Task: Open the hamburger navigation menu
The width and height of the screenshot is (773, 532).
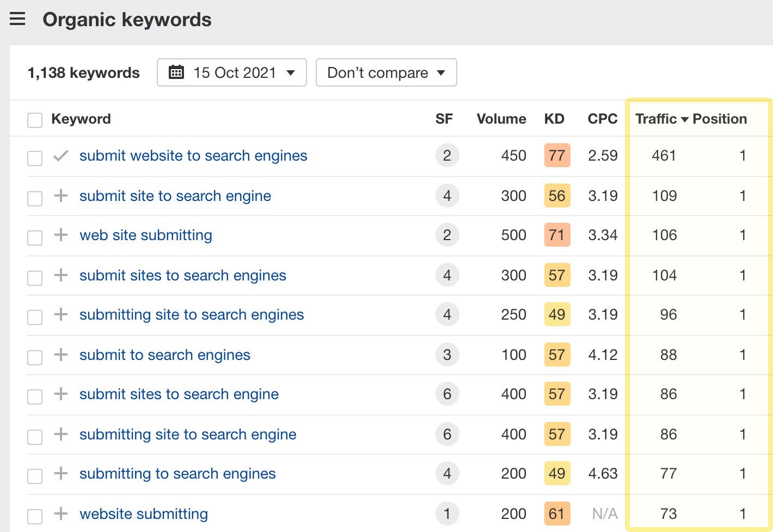Action: (x=18, y=18)
